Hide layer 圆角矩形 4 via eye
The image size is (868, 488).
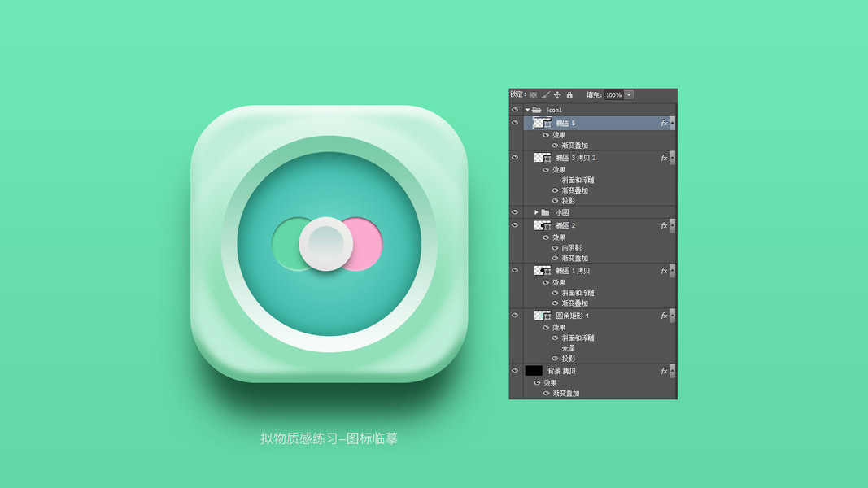(x=515, y=315)
